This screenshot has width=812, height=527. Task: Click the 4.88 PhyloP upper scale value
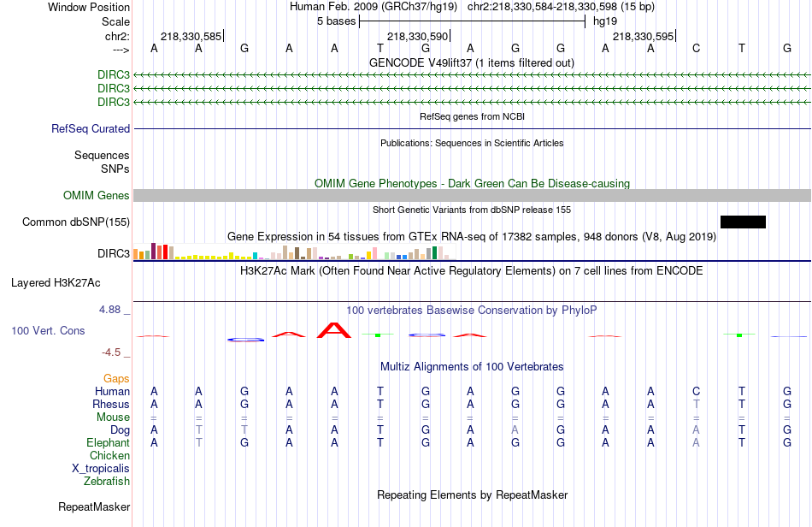109,310
